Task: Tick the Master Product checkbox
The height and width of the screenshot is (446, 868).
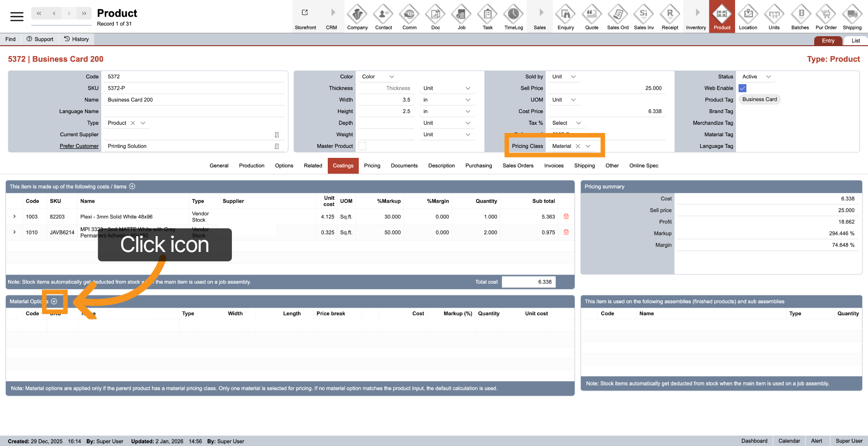Action: (x=362, y=146)
